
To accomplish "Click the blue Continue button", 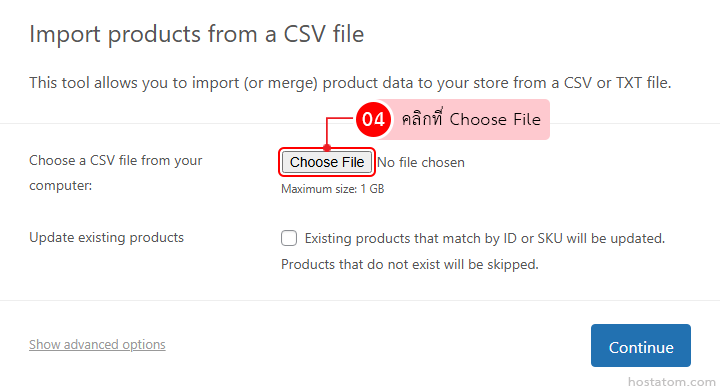I will [x=641, y=345].
